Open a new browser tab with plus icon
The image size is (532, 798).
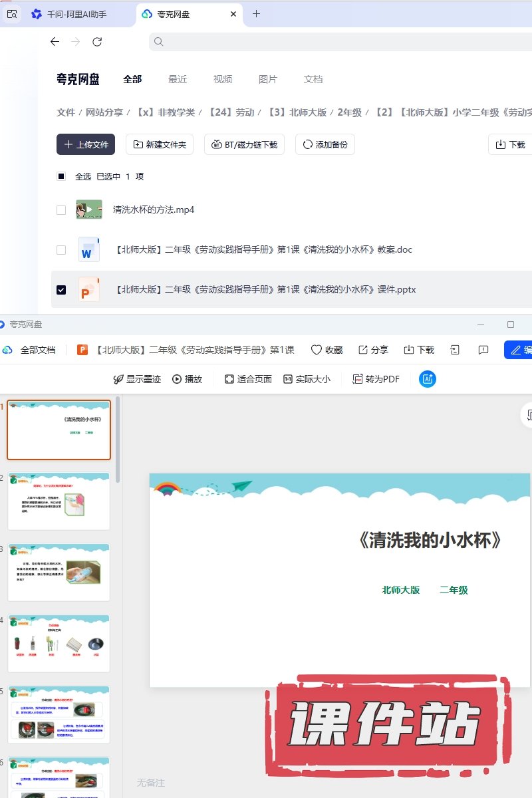(x=256, y=14)
